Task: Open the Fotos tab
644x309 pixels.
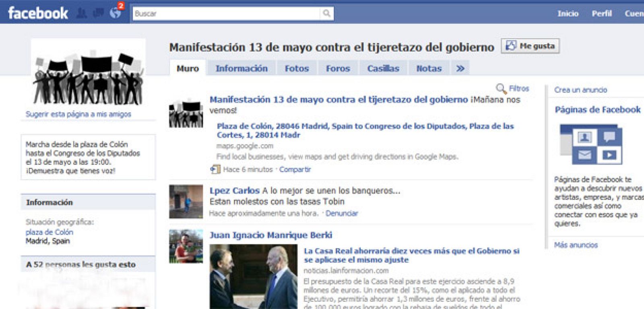Action: (297, 68)
